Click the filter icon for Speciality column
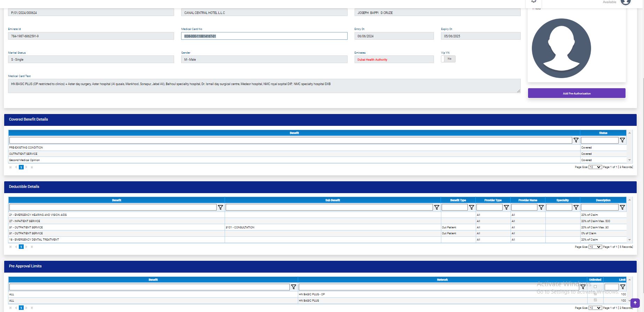This screenshot has height=312, width=644. coord(576,207)
